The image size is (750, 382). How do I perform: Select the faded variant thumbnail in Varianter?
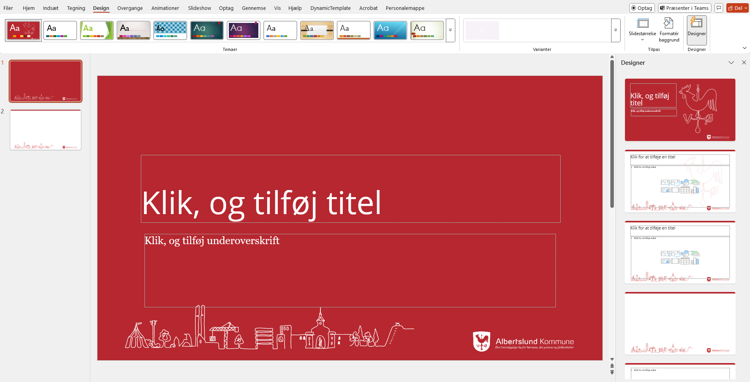pos(482,30)
